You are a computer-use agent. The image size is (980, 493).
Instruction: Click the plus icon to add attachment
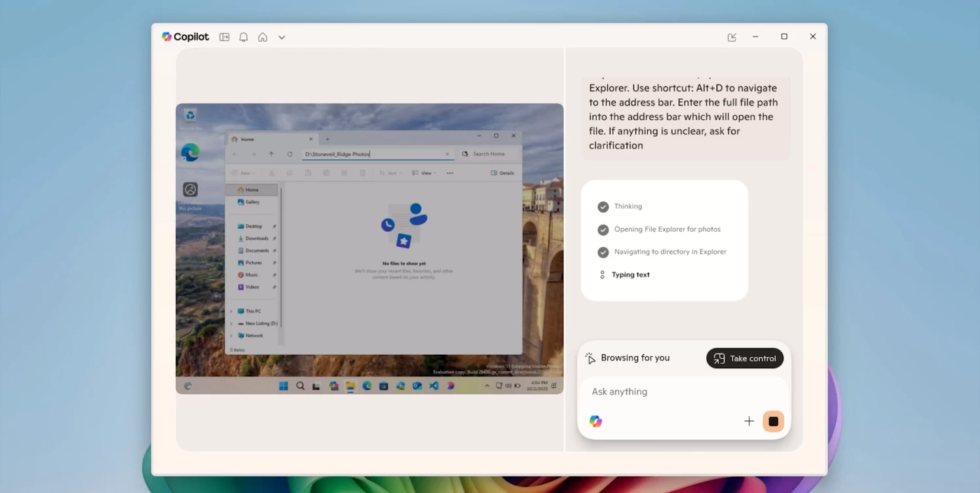click(x=749, y=421)
